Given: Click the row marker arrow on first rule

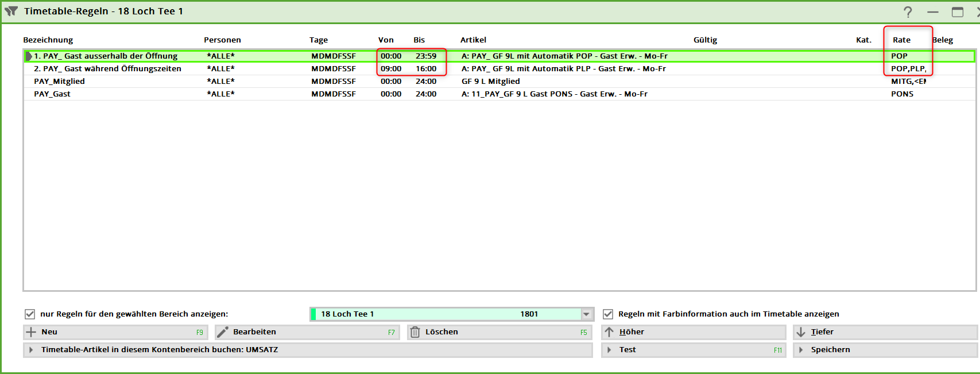Looking at the screenshot, I should point(29,56).
